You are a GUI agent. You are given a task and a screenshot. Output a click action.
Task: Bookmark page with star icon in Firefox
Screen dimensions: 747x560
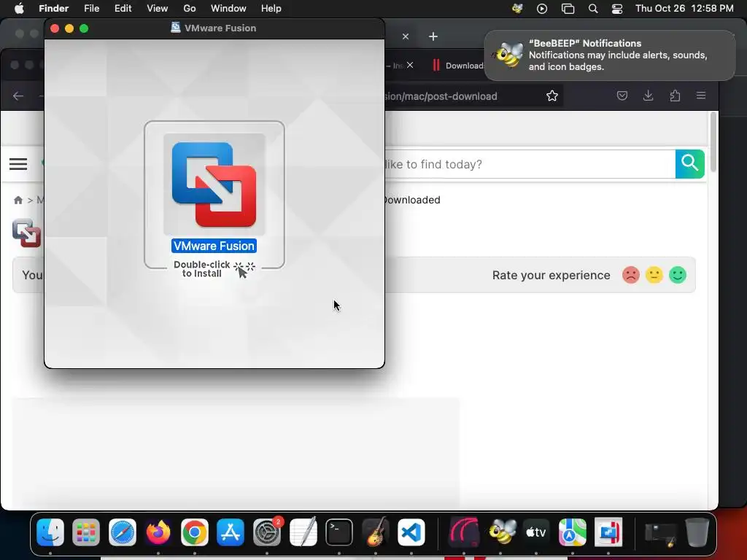click(x=552, y=96)
